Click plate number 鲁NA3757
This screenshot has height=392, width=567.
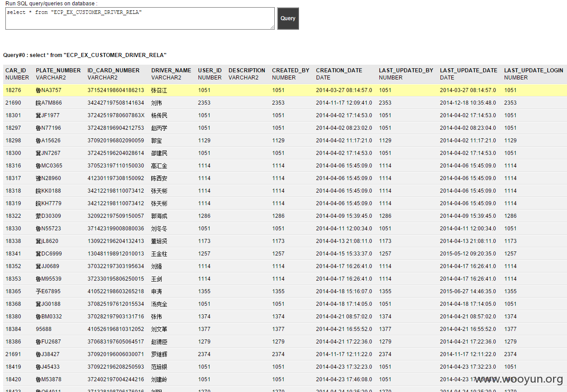(x=48, y=90)
